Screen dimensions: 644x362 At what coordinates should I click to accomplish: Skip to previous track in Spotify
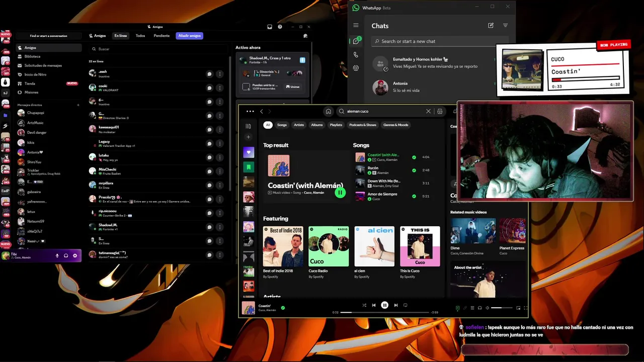[x=374, y=305]
